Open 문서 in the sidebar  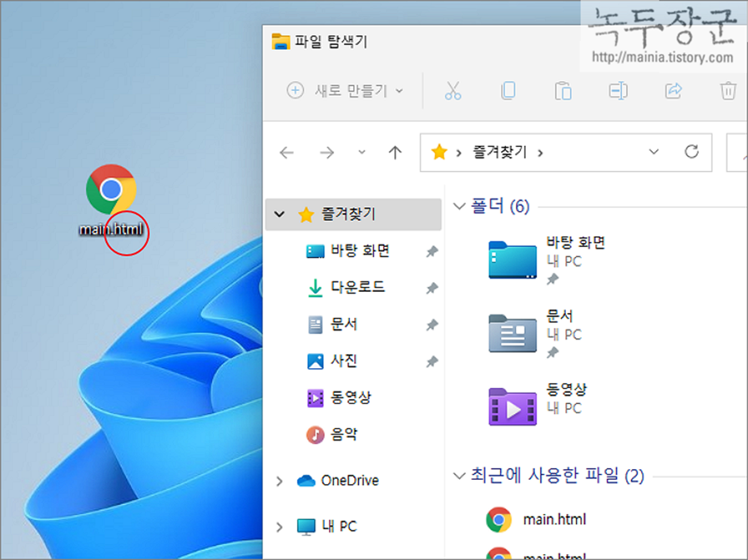343,324
